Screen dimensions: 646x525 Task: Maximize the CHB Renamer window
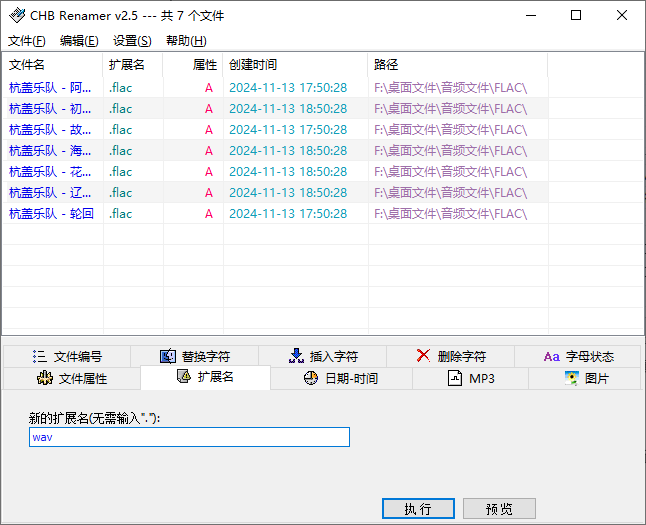576,15
